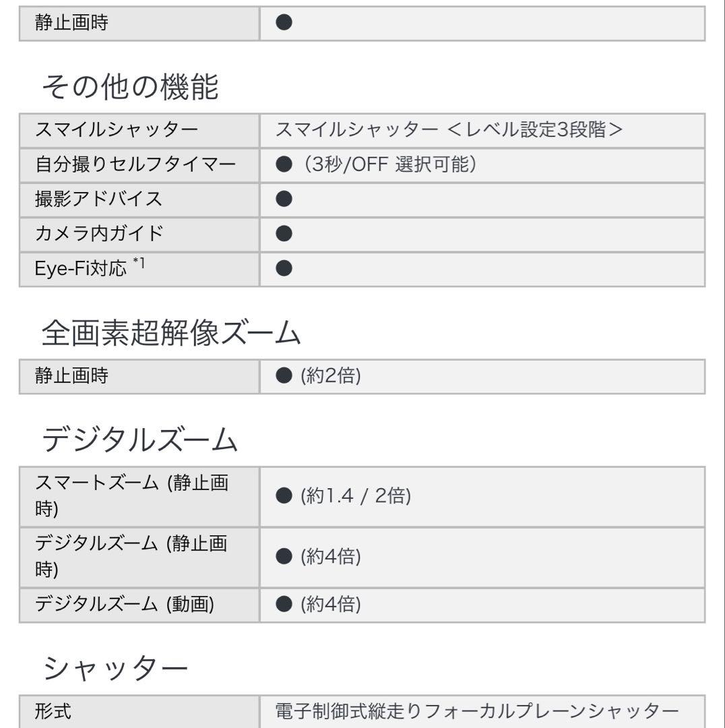Click the デジタルズーム section heading
The width and height of the screenshot is (725, 728).
click(x=139, y=439)
